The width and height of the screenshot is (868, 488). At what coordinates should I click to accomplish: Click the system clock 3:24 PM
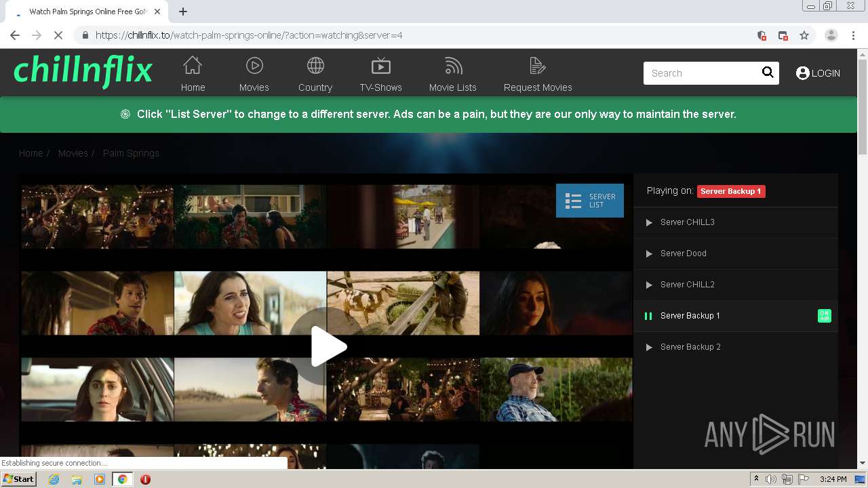(x=833, y=479)
